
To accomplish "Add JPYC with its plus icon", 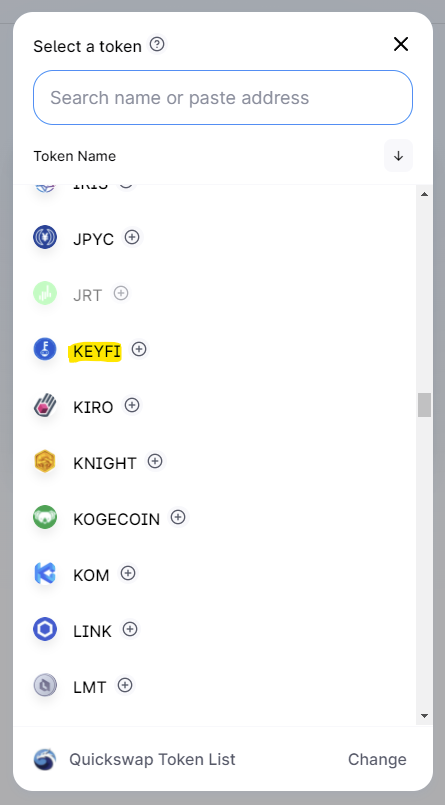I will click(x=132, y=237).
